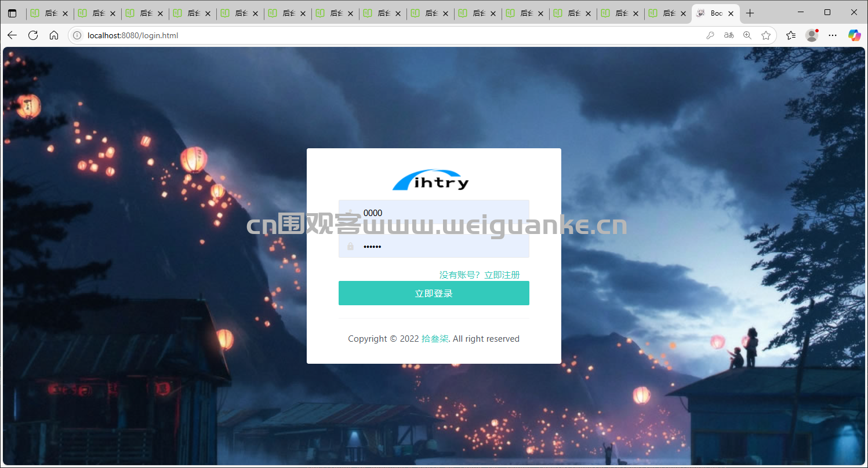This screenshot has height=468, width=868.
Task: Select the active Boo tab
Action: click(716, 13)
